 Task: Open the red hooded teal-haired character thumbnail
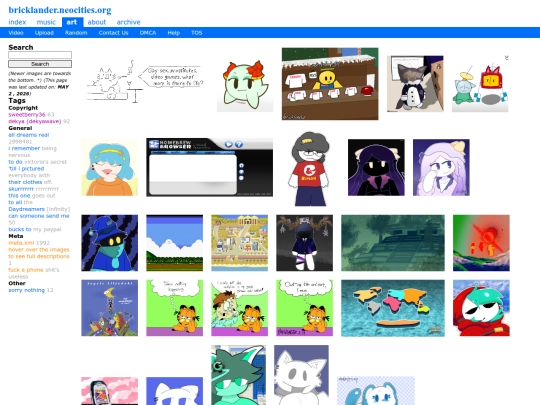coord(481,308)
